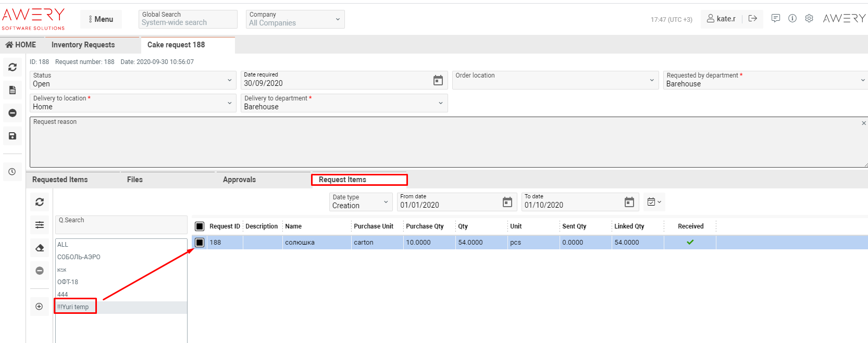Screen dimensions: 868x343
Task: Click the add plus circle icon
Action: coord(39,307)
